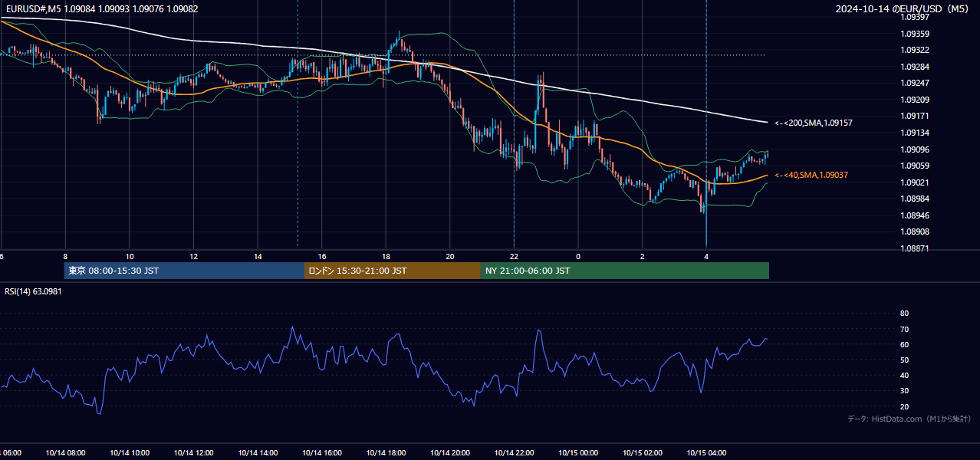This screenshot has width=980, height=460.
Task: Click the 10/14 10:00 bottom date label
Action: [x=130, y=452]
